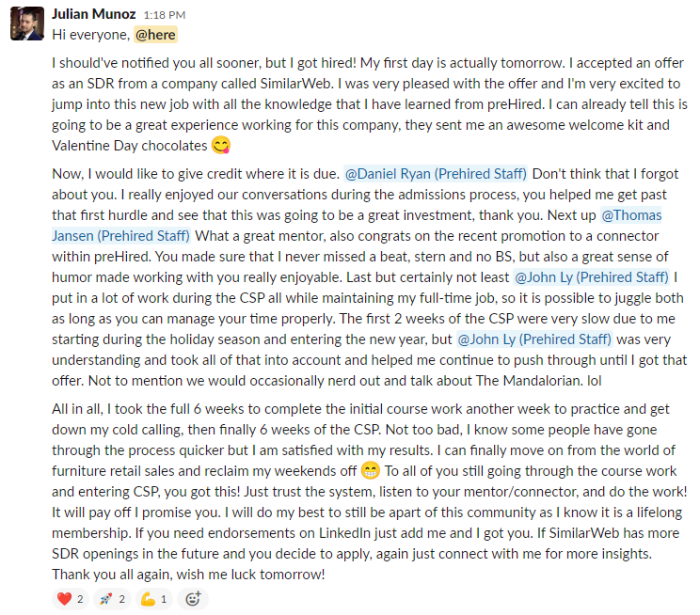Click the Julian Munoz sender name
This screenshot has height=615, width=700.
point(93,14)
